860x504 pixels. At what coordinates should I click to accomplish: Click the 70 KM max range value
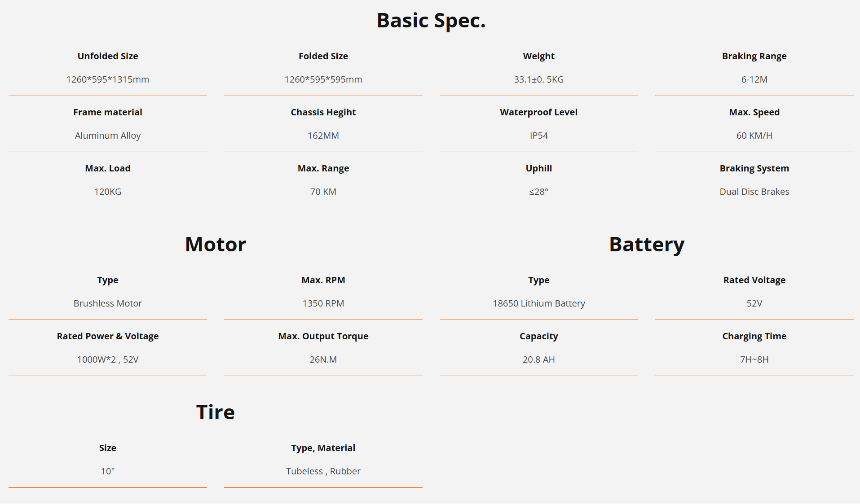323,192
